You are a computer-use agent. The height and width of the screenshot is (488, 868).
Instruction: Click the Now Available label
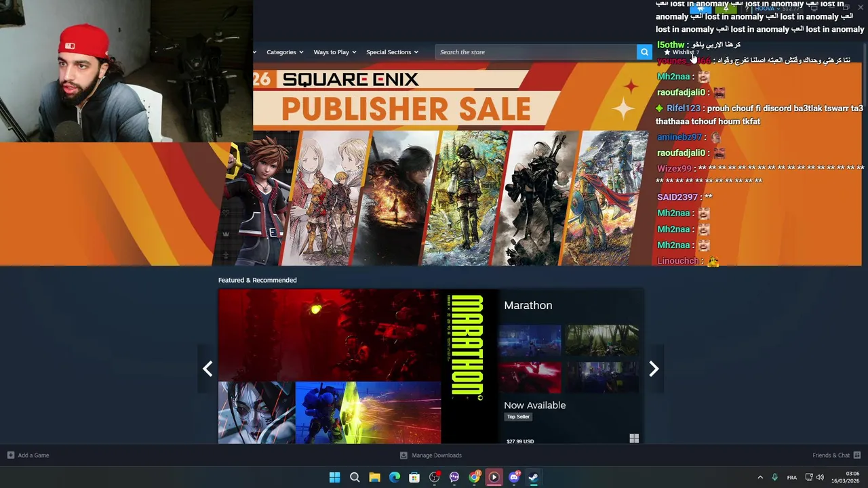534,405
